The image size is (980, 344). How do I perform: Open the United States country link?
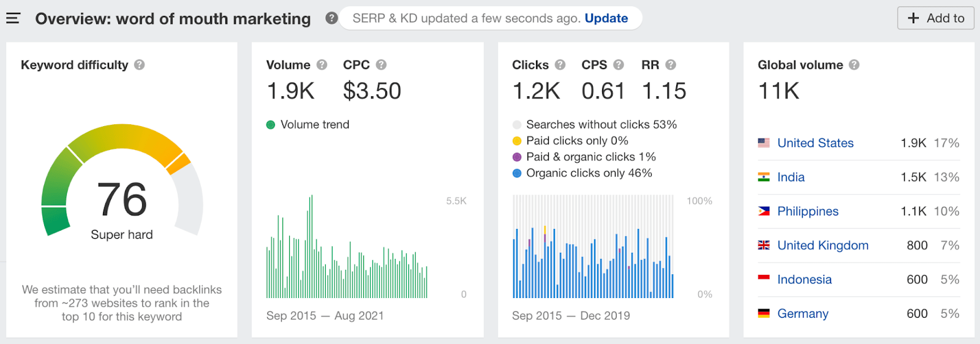815,143
